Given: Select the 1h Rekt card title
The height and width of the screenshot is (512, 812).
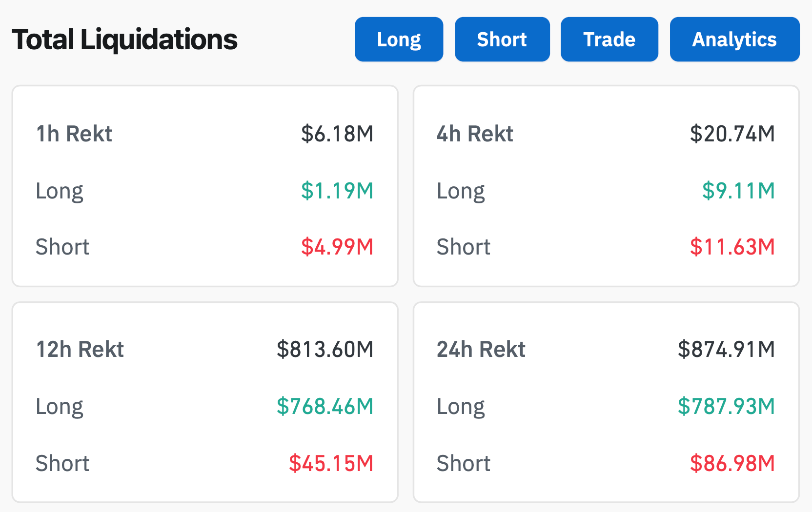Looking at the screenshot, I should pyautogui.click(x=74, y=134).
